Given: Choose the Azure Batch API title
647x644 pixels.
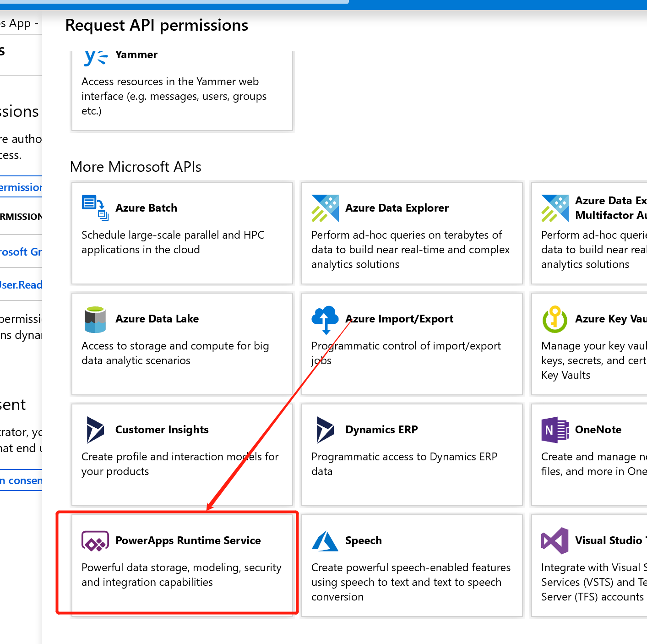Looking at the screenshot, I should pos(146,208).
